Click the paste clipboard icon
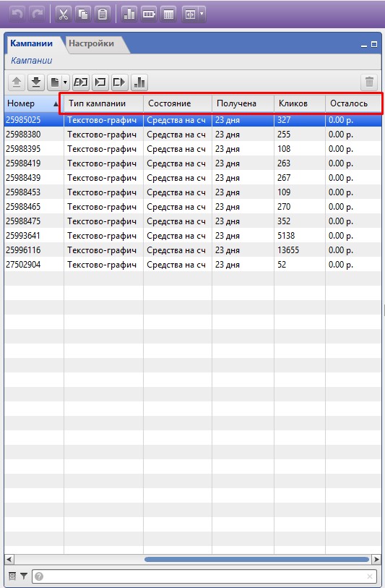This screenshot has height=588, width=385. tap(103, 14)
